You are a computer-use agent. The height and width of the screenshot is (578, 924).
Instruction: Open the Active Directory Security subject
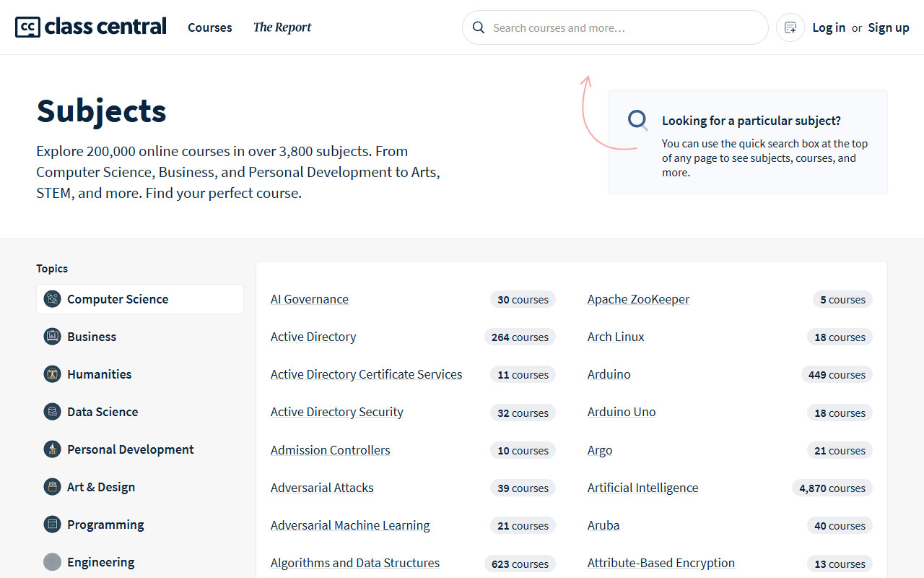click(x=337, y=412)
